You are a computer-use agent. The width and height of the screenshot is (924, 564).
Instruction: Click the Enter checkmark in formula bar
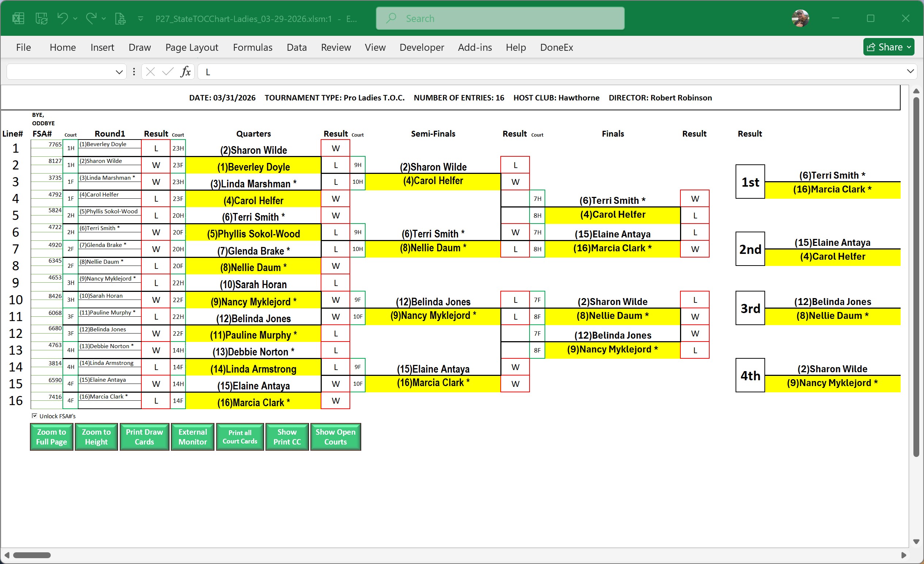coord(168,72)
